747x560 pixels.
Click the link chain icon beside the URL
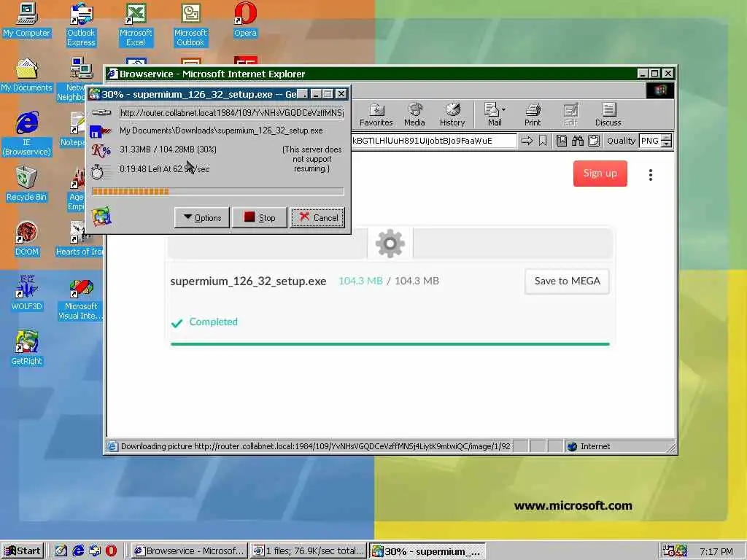pyautogui.click(x=101, y=112)
